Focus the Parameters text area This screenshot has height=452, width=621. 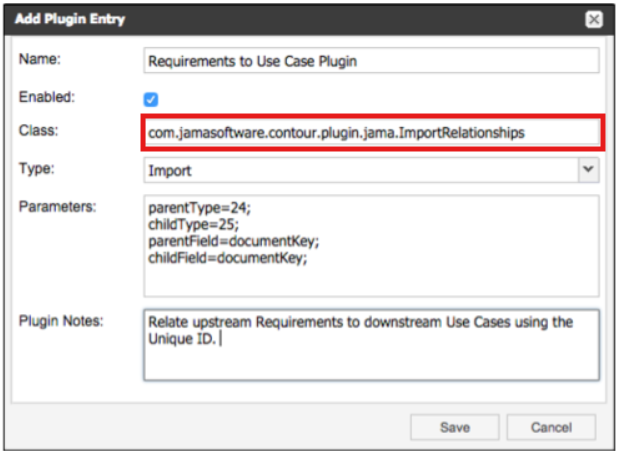pos(371,246)
